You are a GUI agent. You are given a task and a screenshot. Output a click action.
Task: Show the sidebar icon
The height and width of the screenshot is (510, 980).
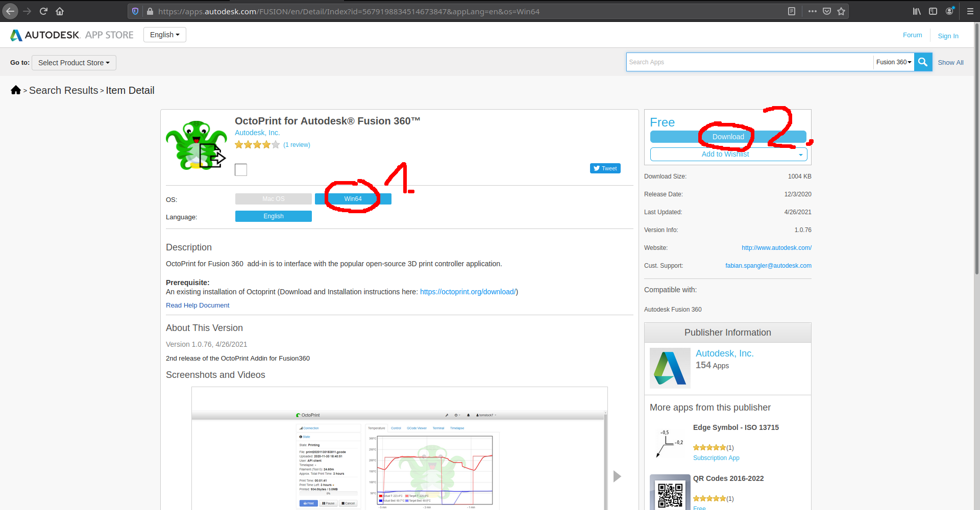[x=933, y=11]
